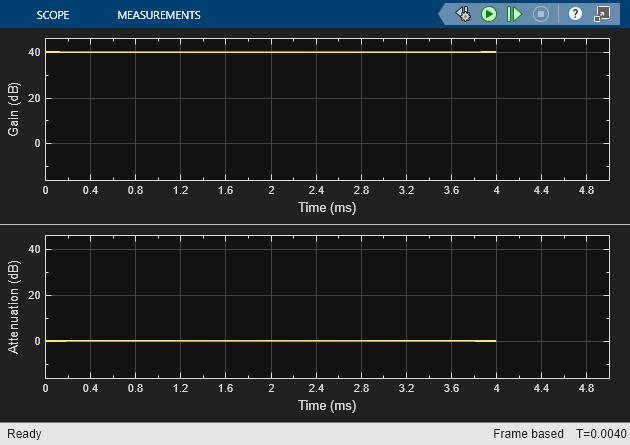Click the undock window icon
Image resolution: width=630 pixels, height=445 pixels.
tap(602, 14)
